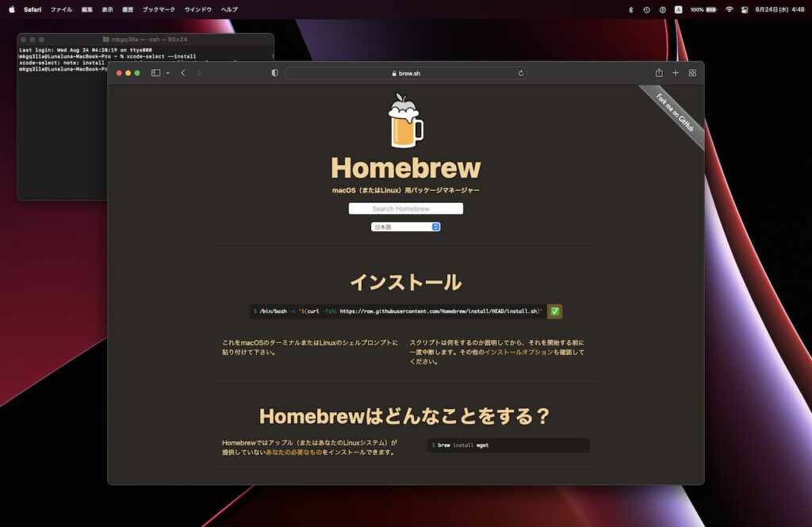812x527 pixels.
Task: Open the Wi-Fi status menu
Action: (x=730, y=10)
